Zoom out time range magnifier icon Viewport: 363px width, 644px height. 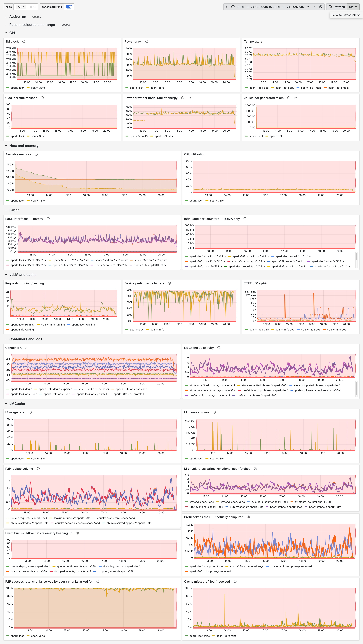(321, 7)
